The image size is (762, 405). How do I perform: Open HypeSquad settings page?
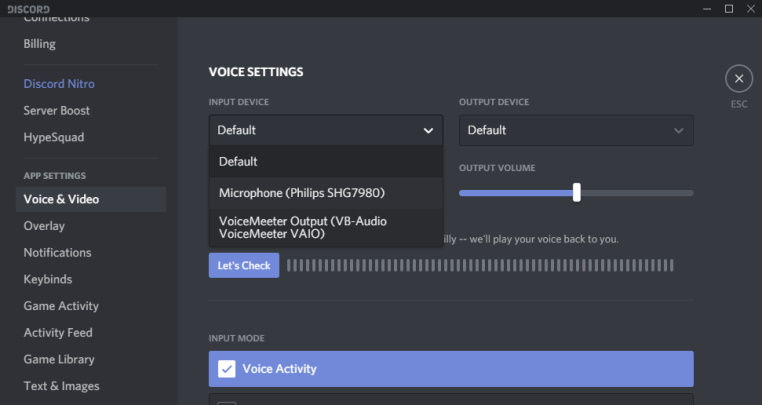click(53, 137)
